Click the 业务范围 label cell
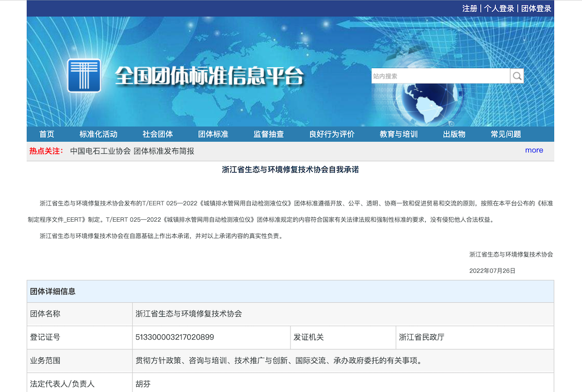The width and height of the screenshot is (582, 392). (x=80, y=360)
